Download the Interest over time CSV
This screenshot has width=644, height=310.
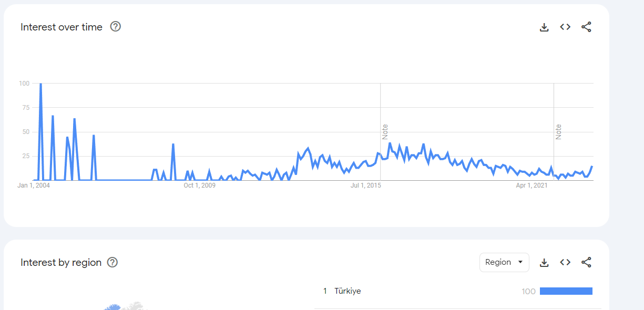[x=544, y=27]
